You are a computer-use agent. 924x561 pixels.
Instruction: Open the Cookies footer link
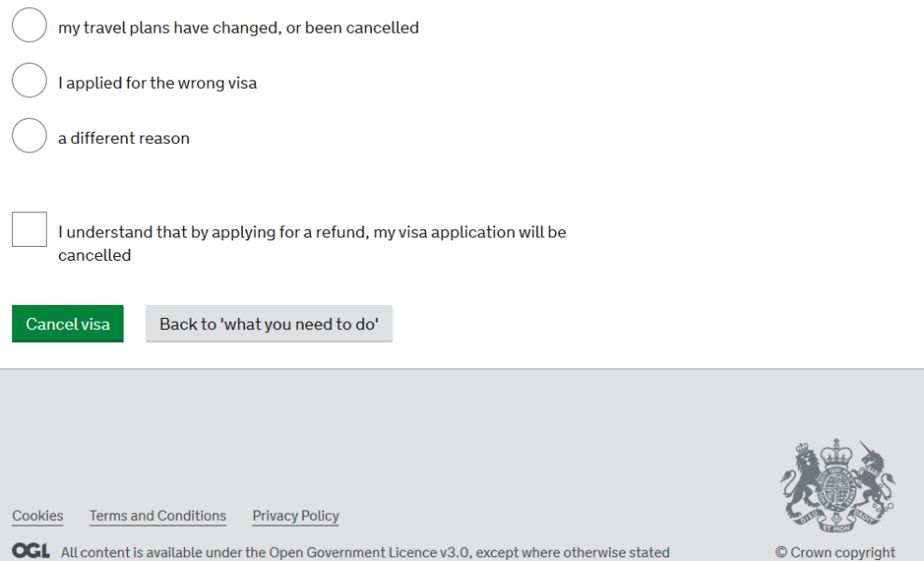click(x=37, y=515)
